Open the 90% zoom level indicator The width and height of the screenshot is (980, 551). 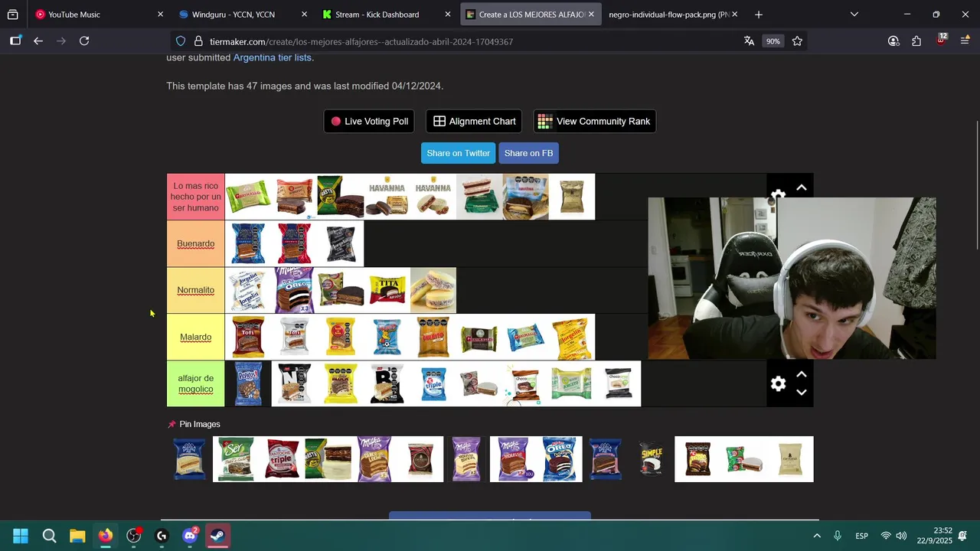coord(773,41)
